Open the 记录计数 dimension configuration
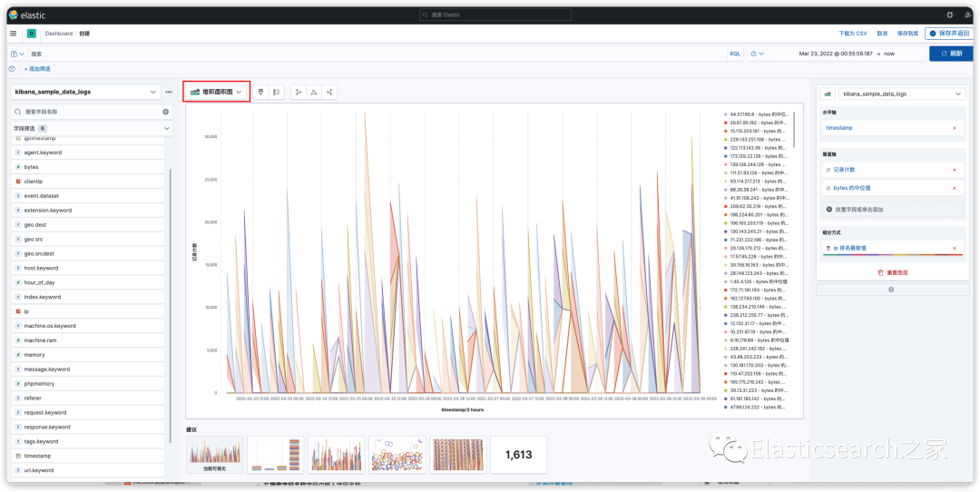This screenshot has height=492, width=980. click(845, 170)
